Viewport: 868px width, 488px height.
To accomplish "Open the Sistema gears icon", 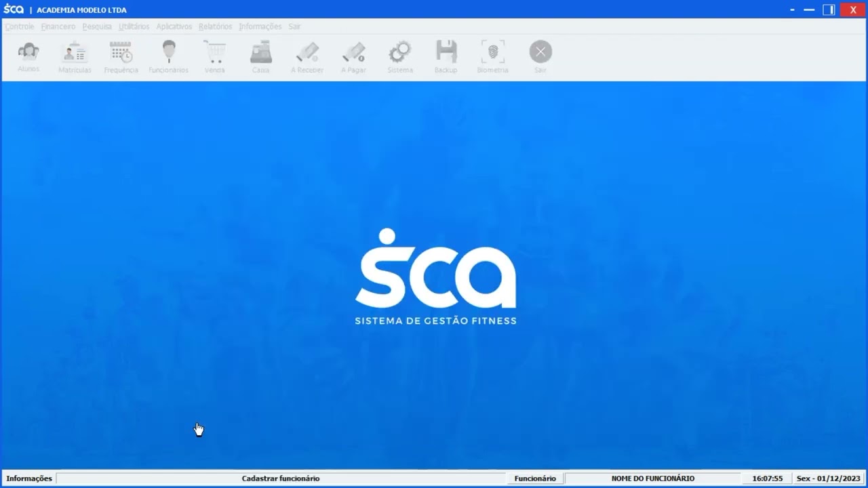I will pyautogui.click(x=400, y=57).
